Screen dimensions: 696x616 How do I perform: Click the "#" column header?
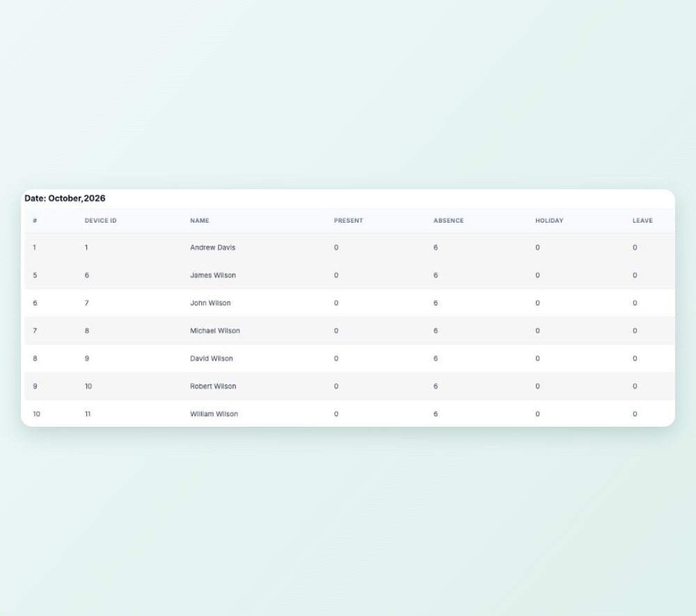[35, 221]
